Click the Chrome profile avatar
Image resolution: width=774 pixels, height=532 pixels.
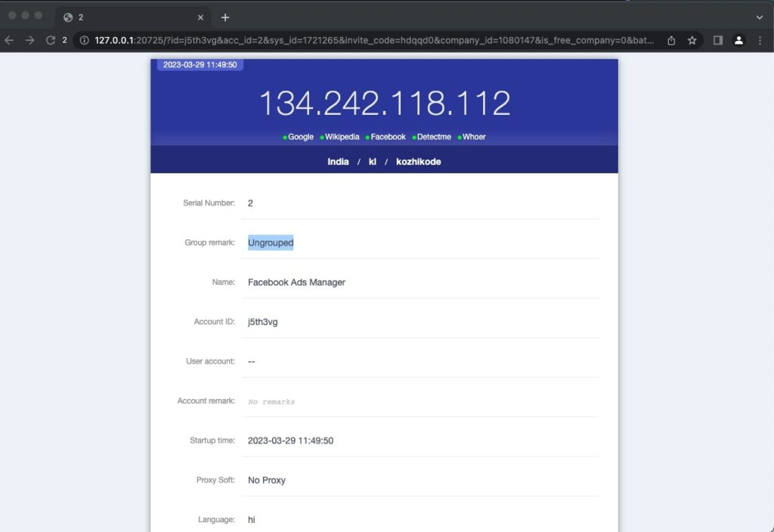click(x=738, y=42)
